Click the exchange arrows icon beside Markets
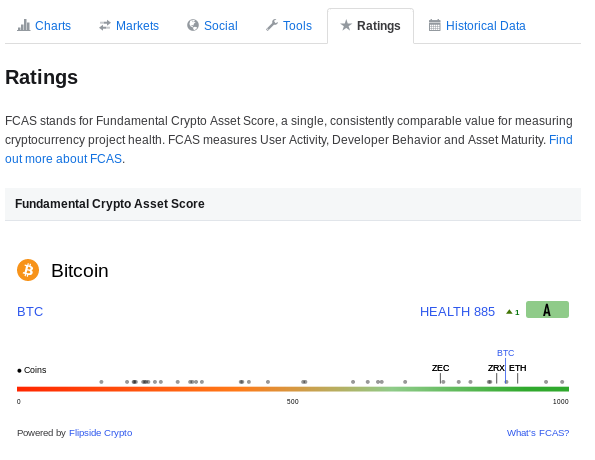Screen dimensions: 595x460 pos(105,25)
